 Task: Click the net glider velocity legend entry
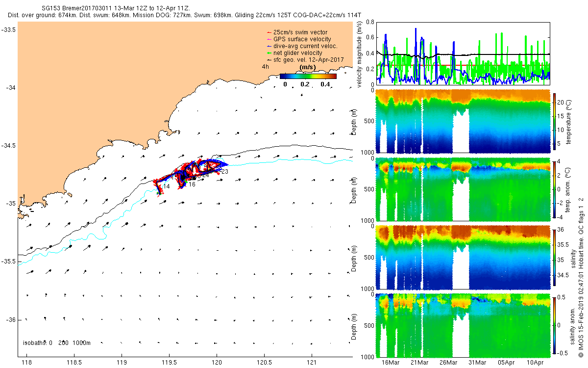pos(298,53)
